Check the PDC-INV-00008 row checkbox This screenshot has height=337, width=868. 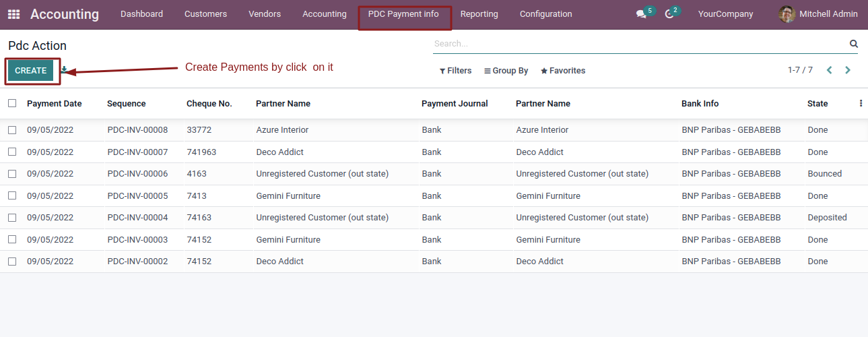pos(12,130)
